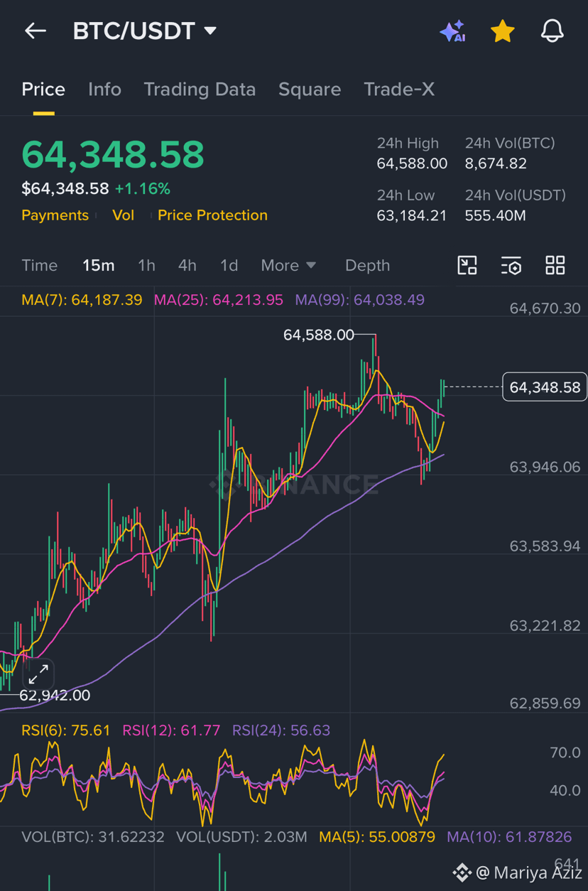The height and width of the screenshot is (891, 588).
Task: Tap the 63,946.06 price axis label
Action: coord(545,467)
